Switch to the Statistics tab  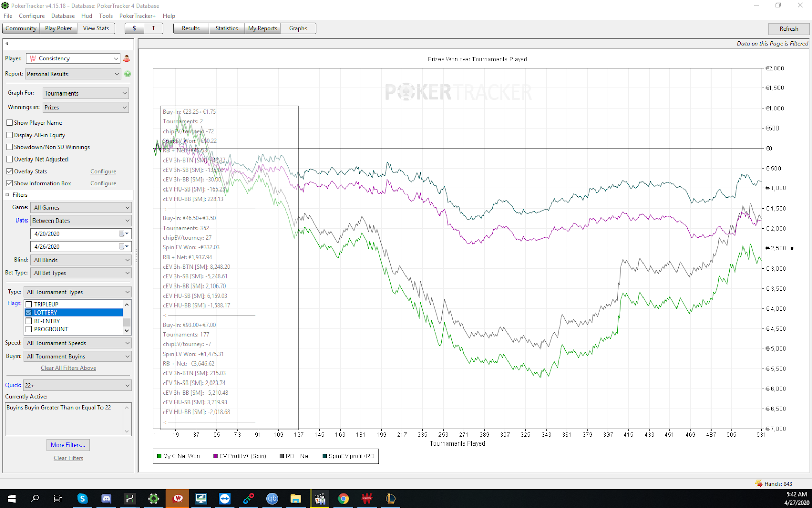226,29
